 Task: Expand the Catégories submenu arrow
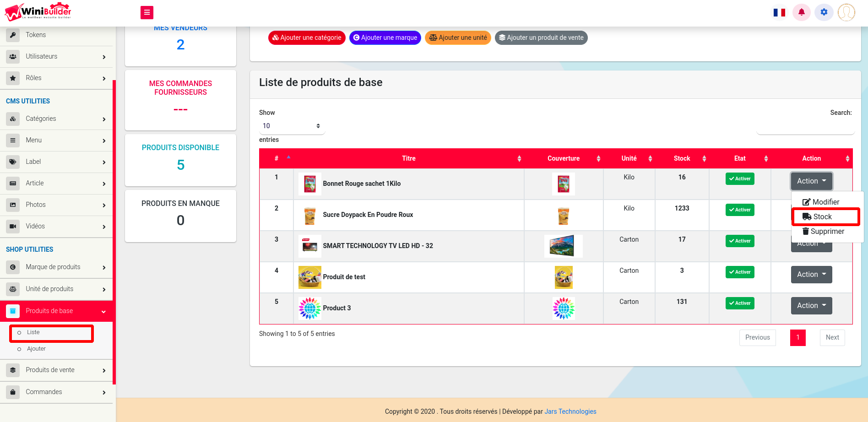pyautogui.click(x=104, y=119)
